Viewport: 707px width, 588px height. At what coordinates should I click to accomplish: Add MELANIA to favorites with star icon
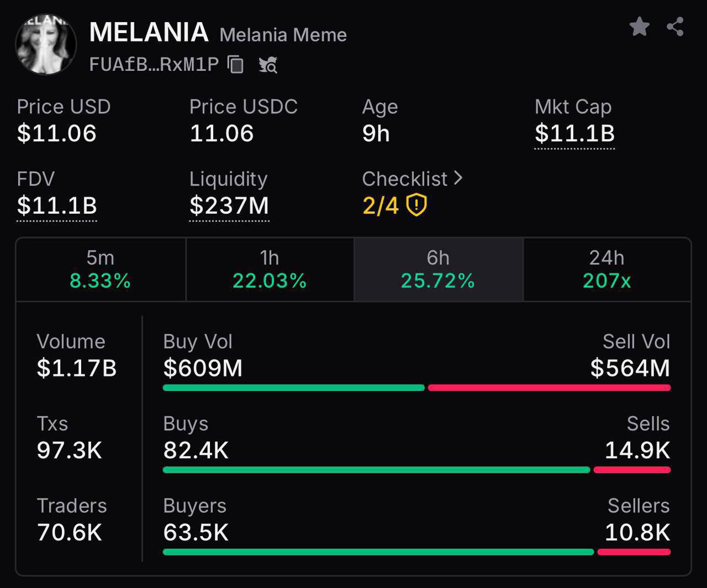(639, 27)
